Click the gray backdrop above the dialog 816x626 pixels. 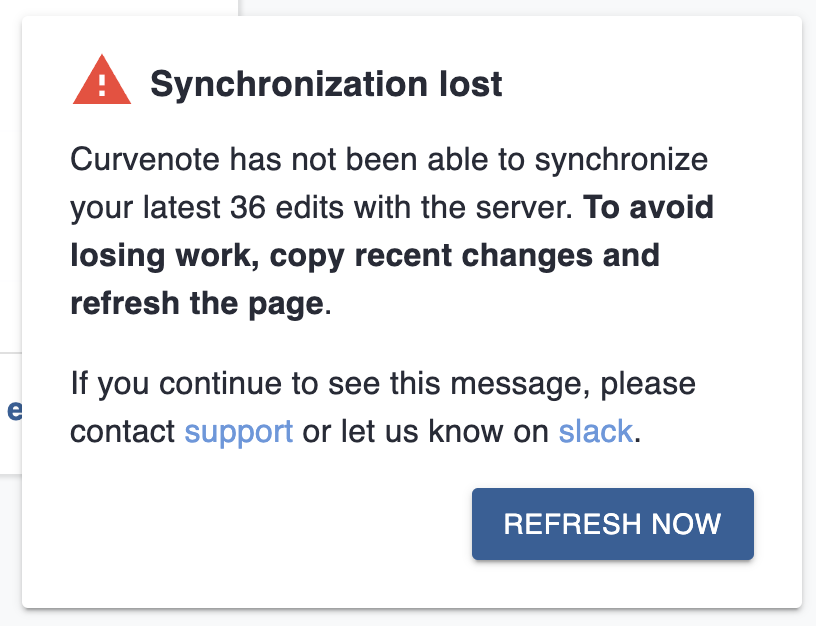520,7
